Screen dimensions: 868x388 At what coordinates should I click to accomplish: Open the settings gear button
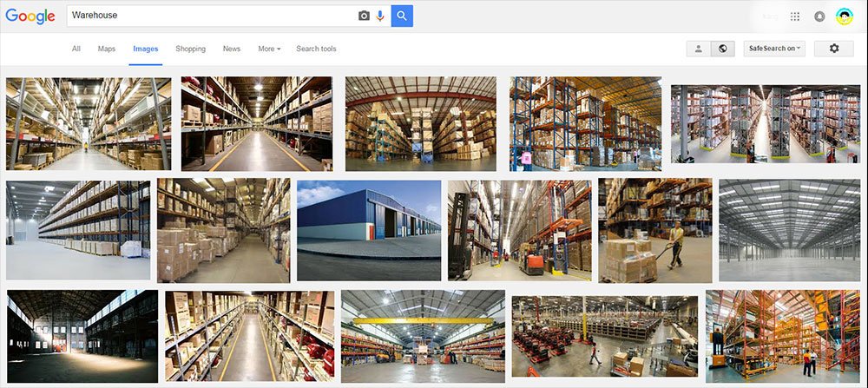[834, 49]
